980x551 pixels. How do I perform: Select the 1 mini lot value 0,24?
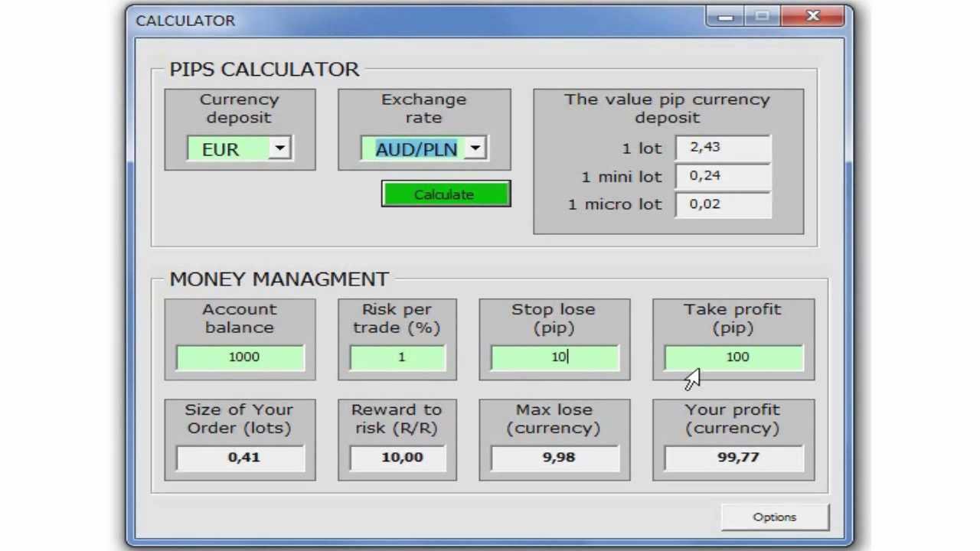tap(723, 176)
